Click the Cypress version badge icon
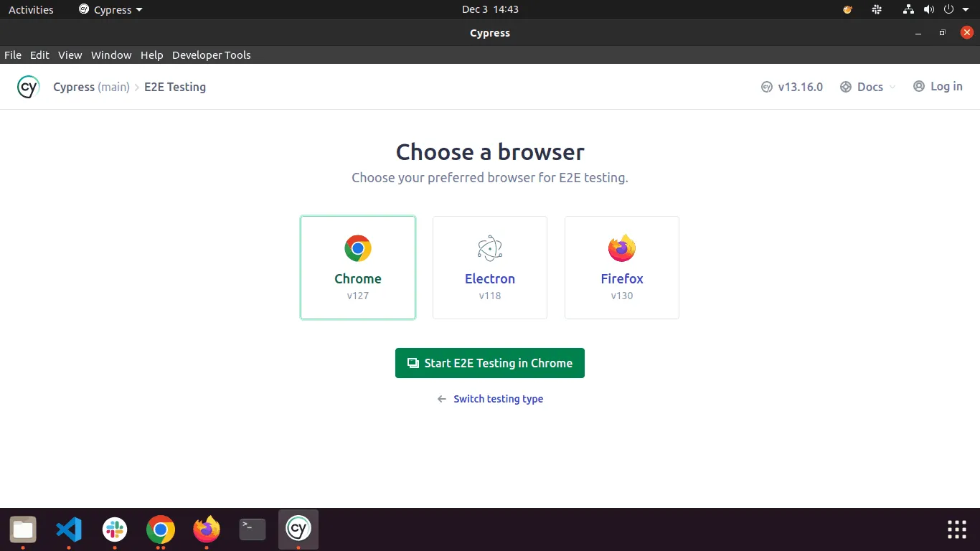 point(767,87)
